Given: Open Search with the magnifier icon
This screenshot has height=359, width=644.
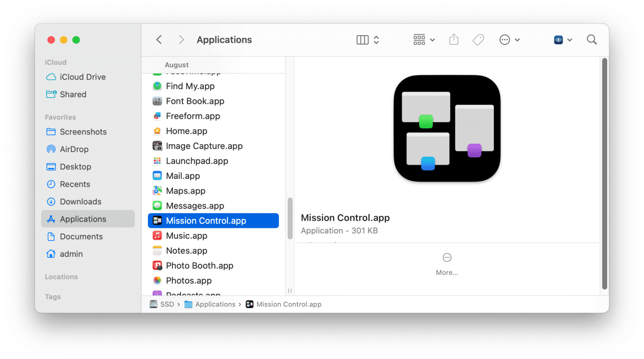Looking at the screenshot, I should 592,39.
